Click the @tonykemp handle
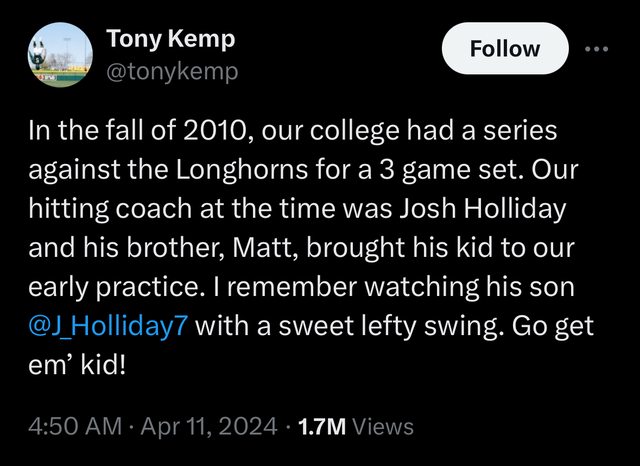The height and width of the screenshot is (466, 640). 172,71
